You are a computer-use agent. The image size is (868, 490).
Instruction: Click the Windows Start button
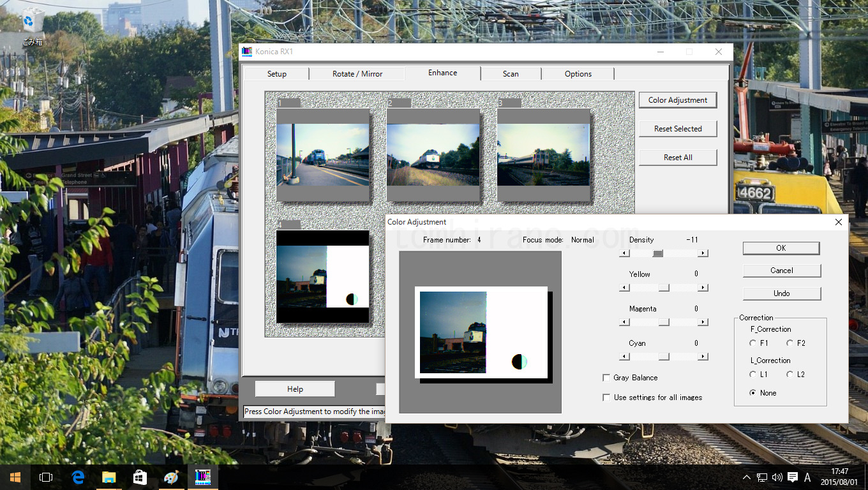point(15,477)
